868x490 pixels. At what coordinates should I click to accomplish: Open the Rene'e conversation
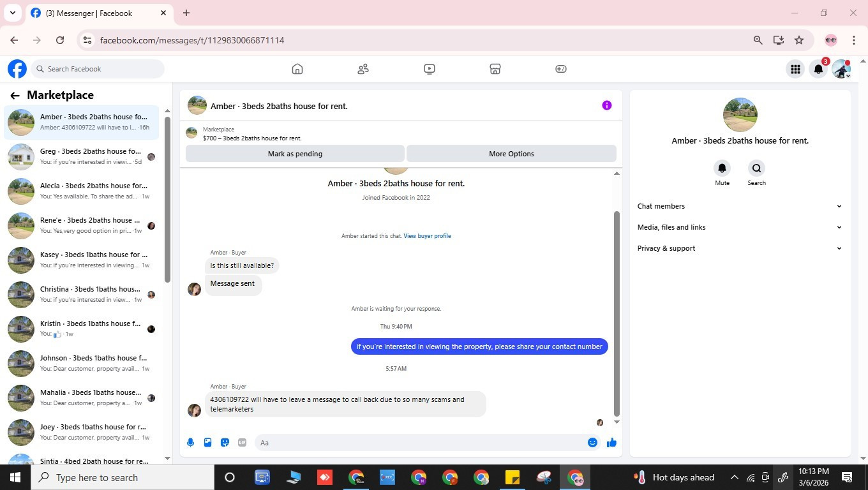coord(82,225)
